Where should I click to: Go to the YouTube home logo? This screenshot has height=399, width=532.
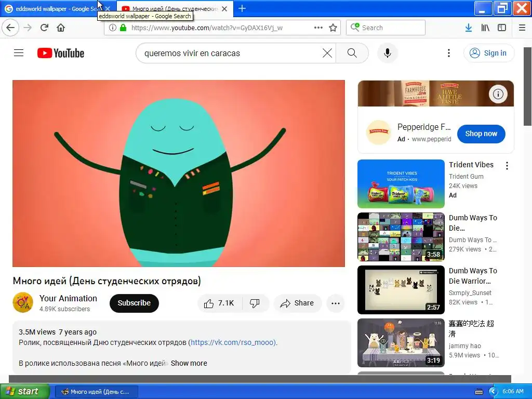pyautogui.click(x=61, y=53)
